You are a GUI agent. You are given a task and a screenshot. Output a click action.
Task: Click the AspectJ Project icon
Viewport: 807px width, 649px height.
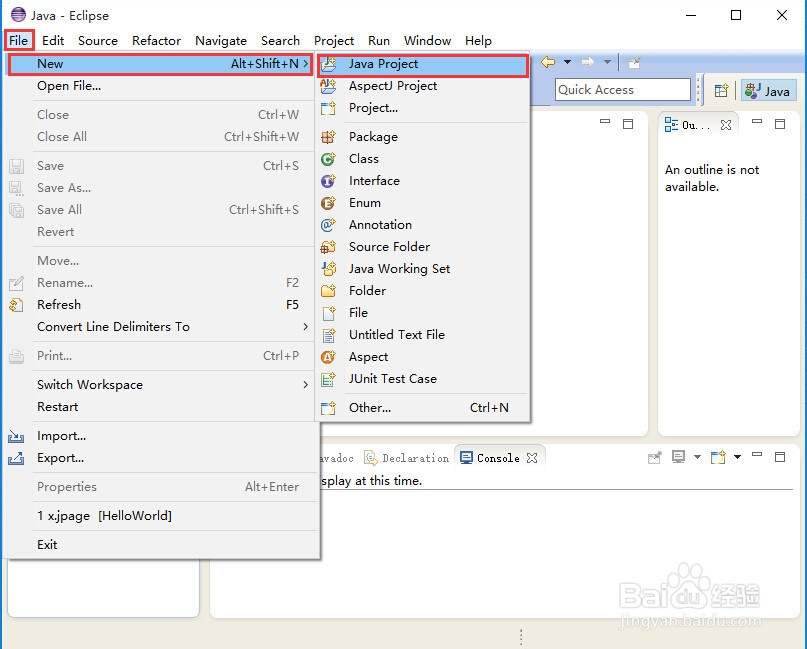328,86
